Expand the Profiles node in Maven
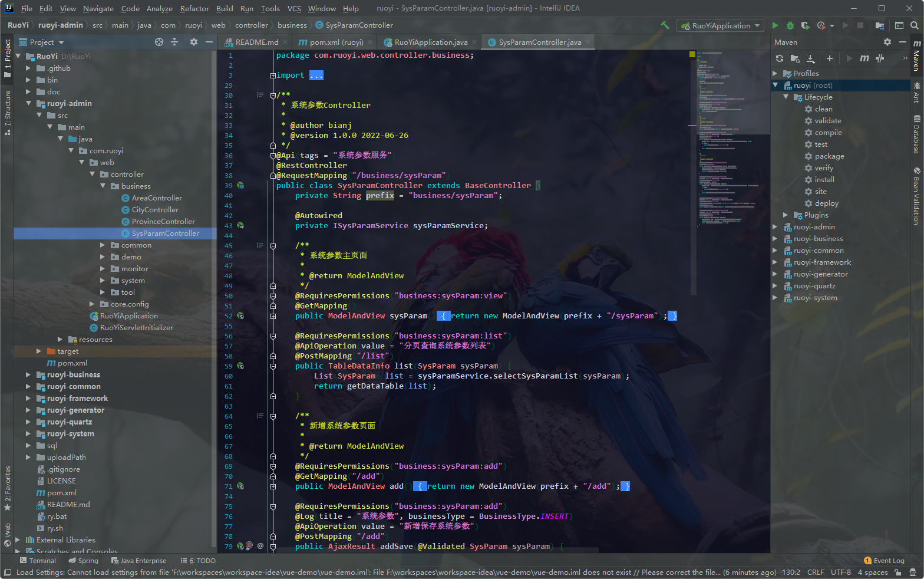This screenshot has width=924, height=579. click(775, 73)
